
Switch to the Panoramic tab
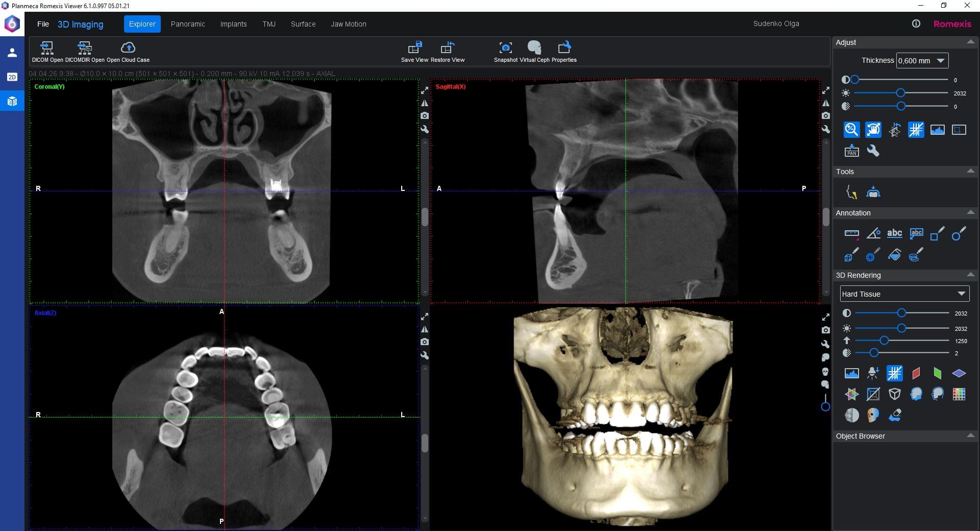tap(187, 24)
